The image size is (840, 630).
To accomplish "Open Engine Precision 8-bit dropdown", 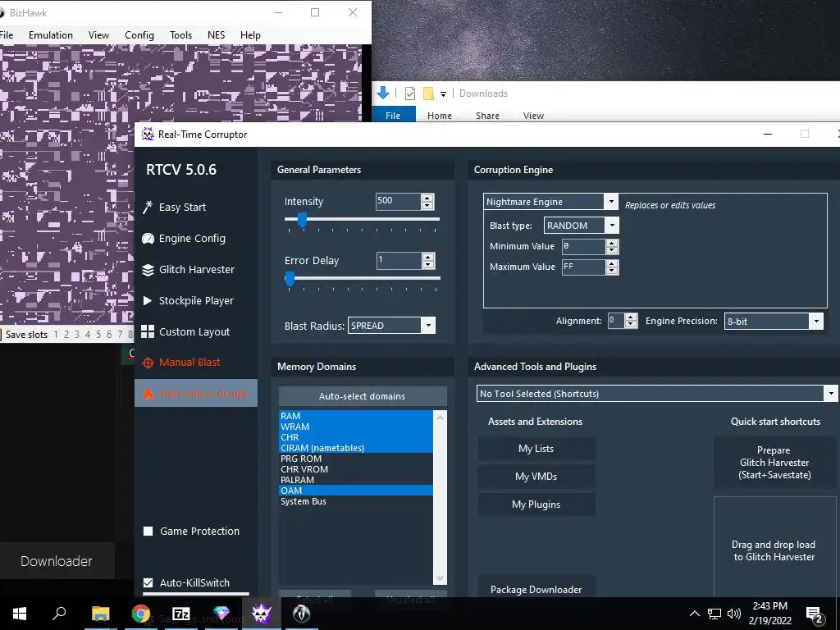I will pos(816,322).
